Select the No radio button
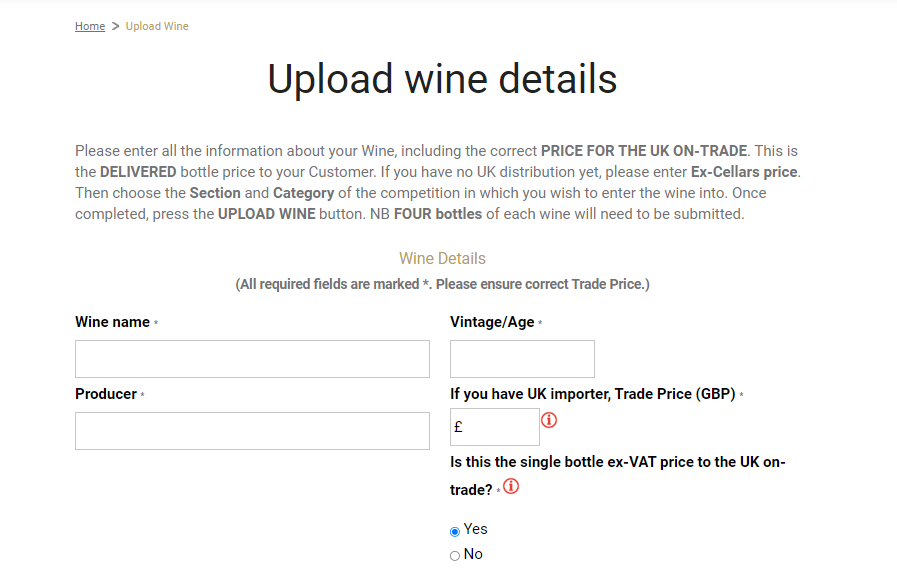Image resolution: width=897 pixels, height=587 pixels. (x=455, y=556)
